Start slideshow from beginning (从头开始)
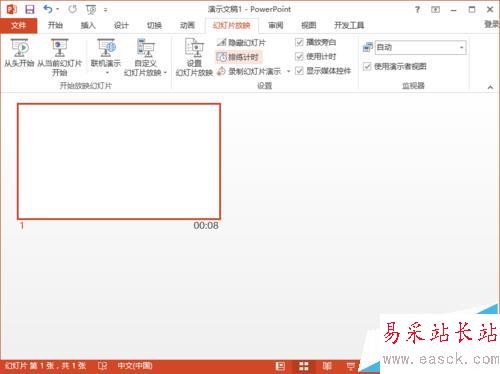This screenshot has width=500, height=374. [19, 53]
